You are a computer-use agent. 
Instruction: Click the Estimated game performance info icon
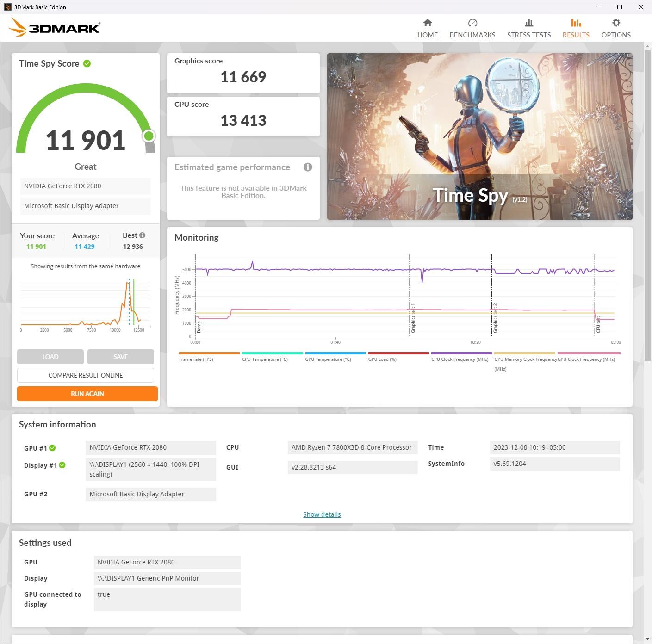coord(308,167)
